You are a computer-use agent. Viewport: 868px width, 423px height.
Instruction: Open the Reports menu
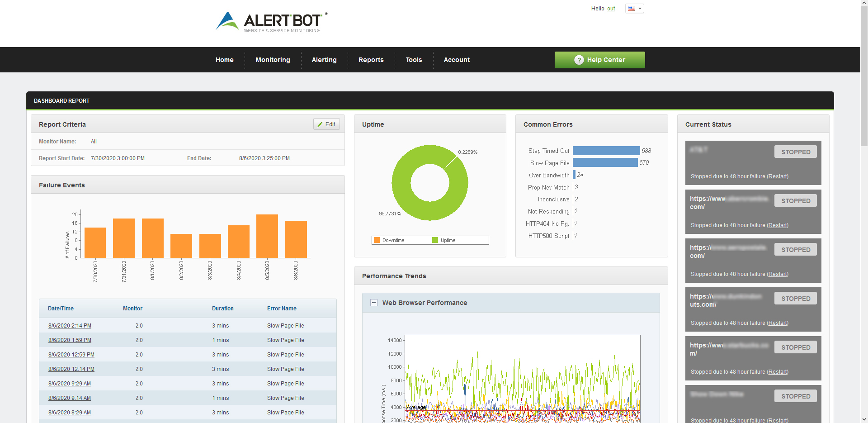(371, 60)
